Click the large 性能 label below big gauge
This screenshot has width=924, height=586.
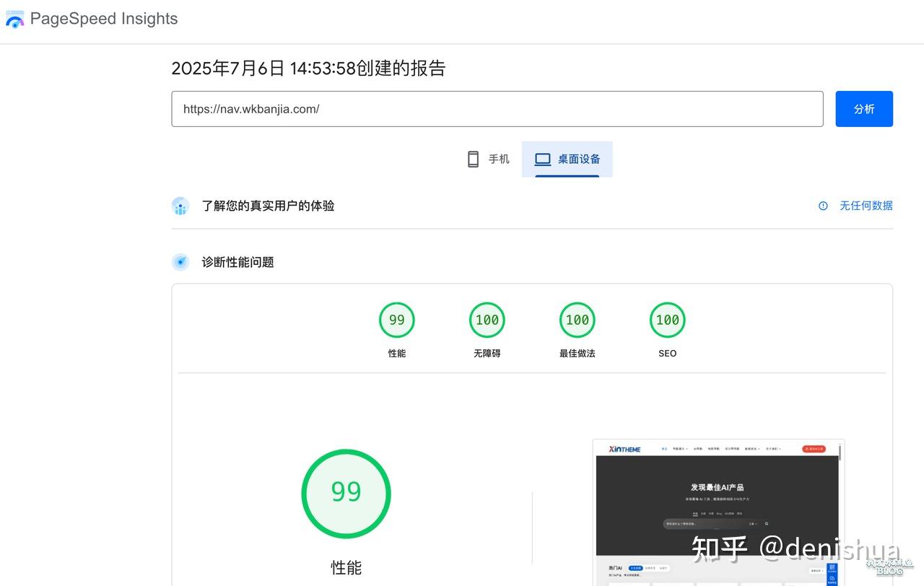(x=346, y=568)
